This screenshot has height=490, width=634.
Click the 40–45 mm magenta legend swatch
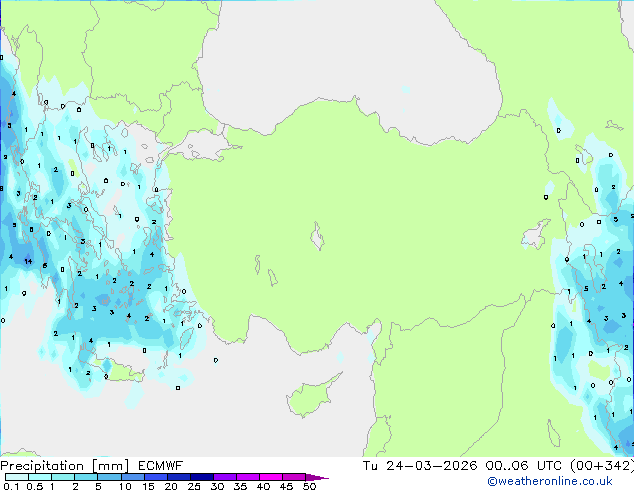(271, 477)
